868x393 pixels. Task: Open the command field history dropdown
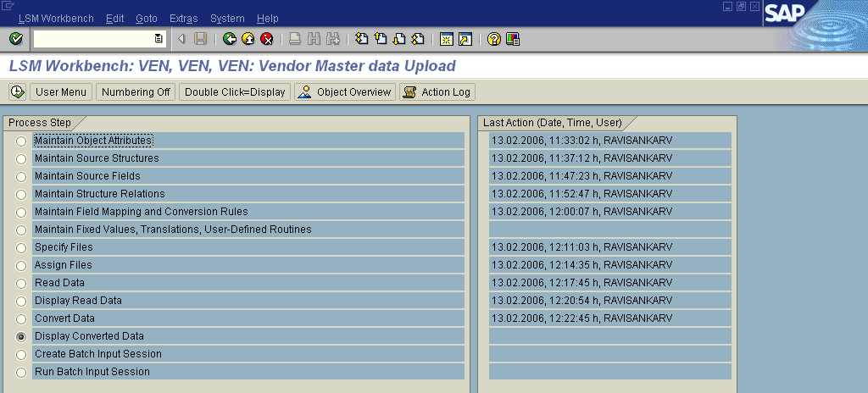(159, 39)
